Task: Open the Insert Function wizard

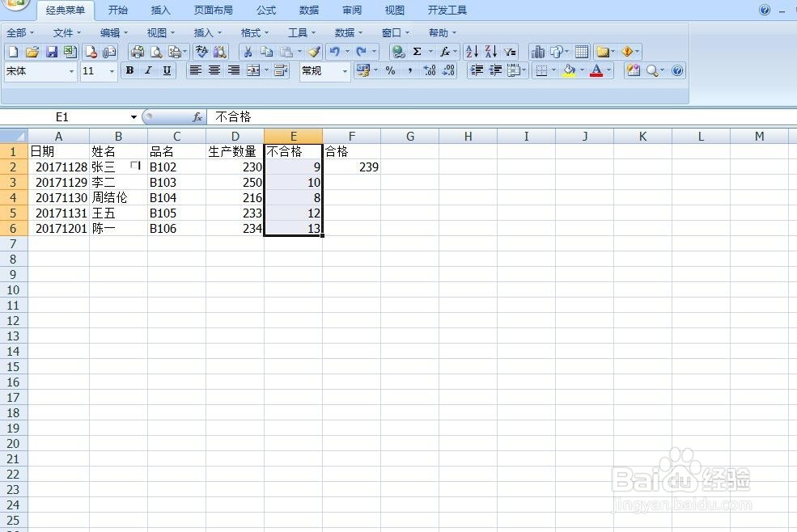Action: pyautogui.click(x=445, y=51)
